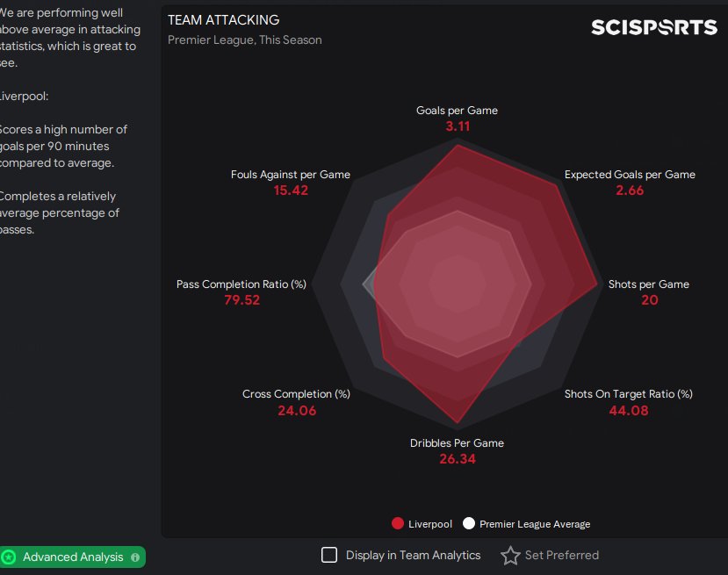Tick the Display in Team Analytics checkbox
The height and width of the screenshot is (575, 728).
(x=329, y=555)
